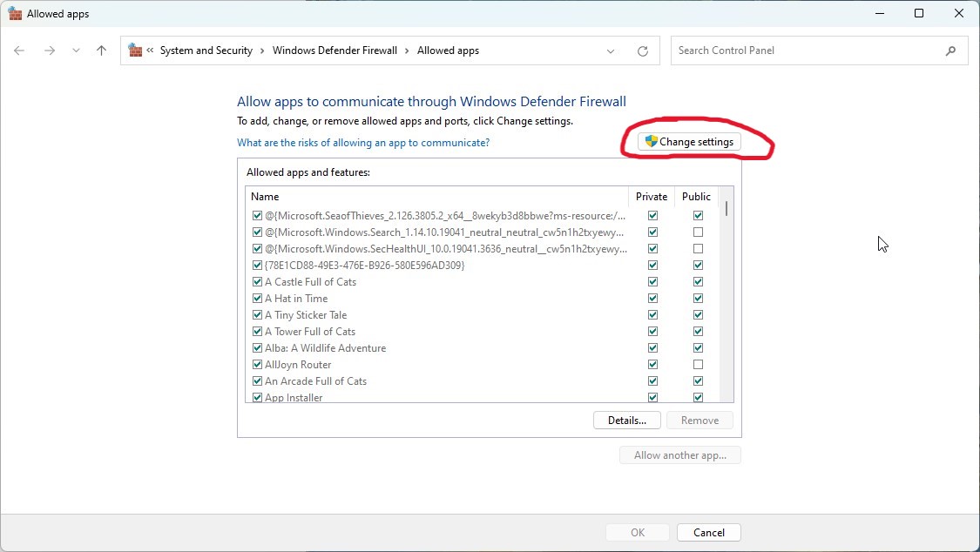Image resolution: width=980 pixels, height=552 pixels.
Task: Select Windows Defender Firewall breadcrumb
Action: pos(335,50)
